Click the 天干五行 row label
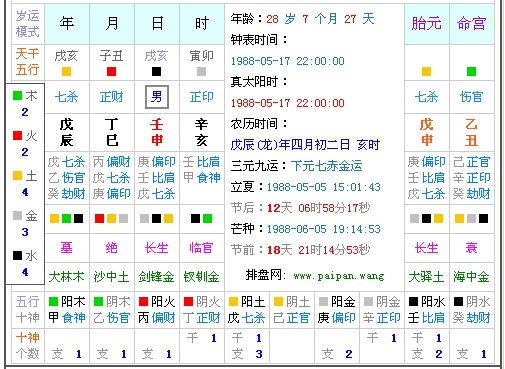This screenshot has width=505, height=369. (x=28, y=62)
